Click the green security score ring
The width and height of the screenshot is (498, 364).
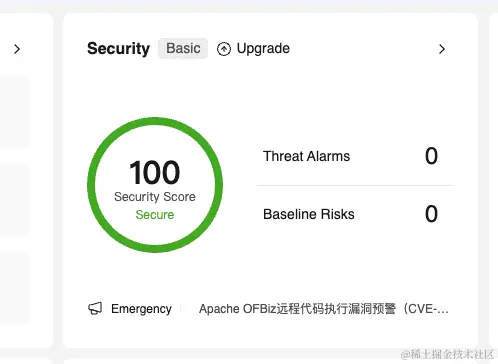pos(155,185)
